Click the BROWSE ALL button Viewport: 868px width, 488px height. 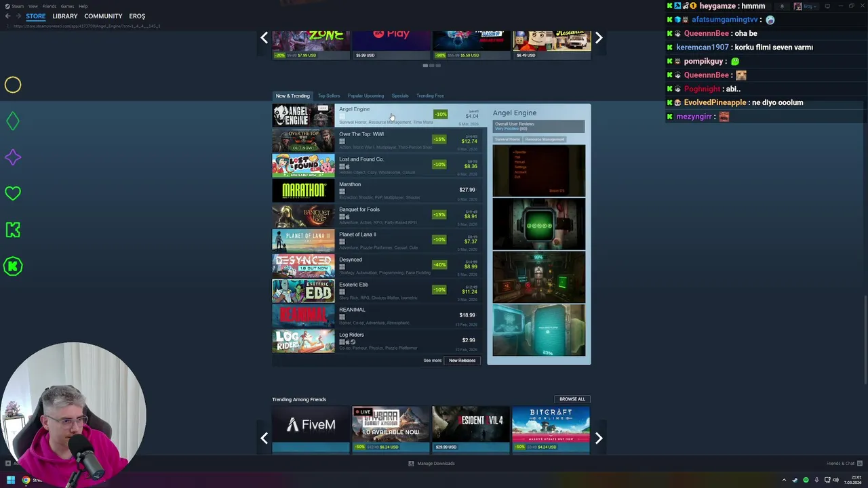coord(572,399)
